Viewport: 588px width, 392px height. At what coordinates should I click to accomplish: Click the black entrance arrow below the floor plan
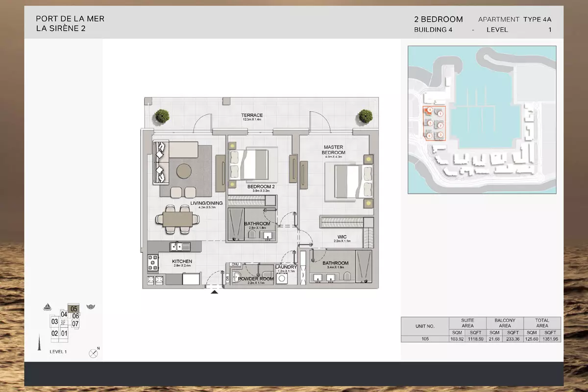tap(214, 293)
